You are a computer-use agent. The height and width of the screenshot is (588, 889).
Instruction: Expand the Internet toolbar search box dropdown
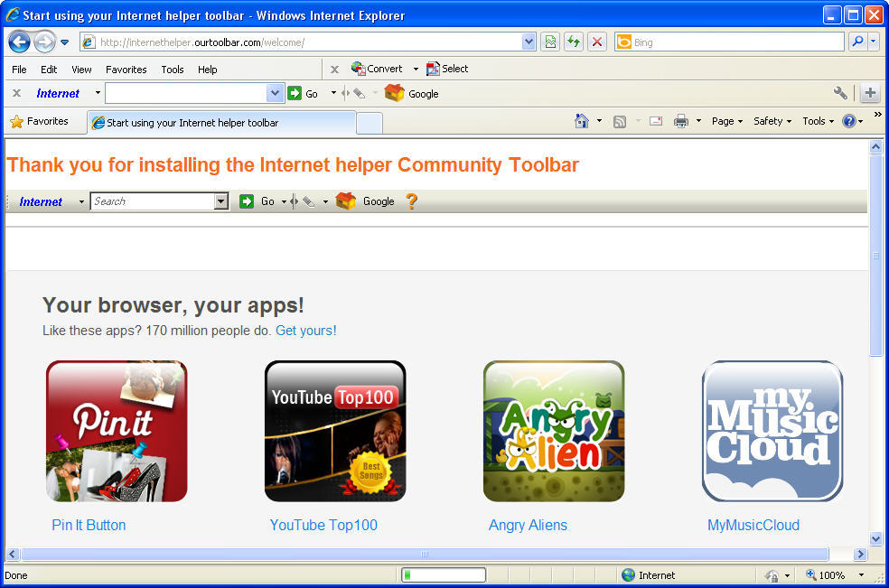(x=276, y=93)
